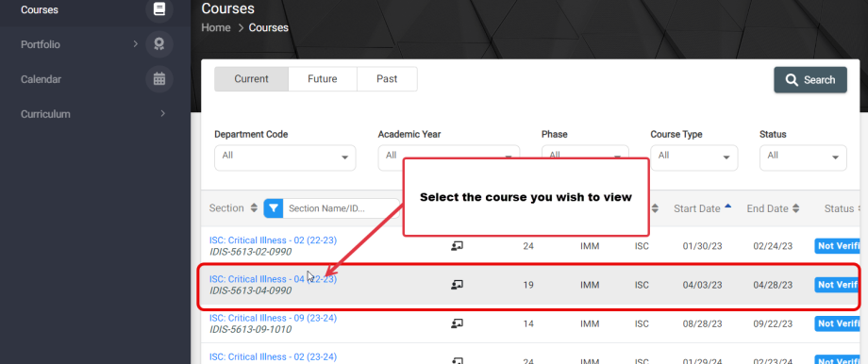The height and width of the screenshot is (364, 868).
Task: Click the class icon for IDIS-5613-02-0990 row
Action: point(457,246)
